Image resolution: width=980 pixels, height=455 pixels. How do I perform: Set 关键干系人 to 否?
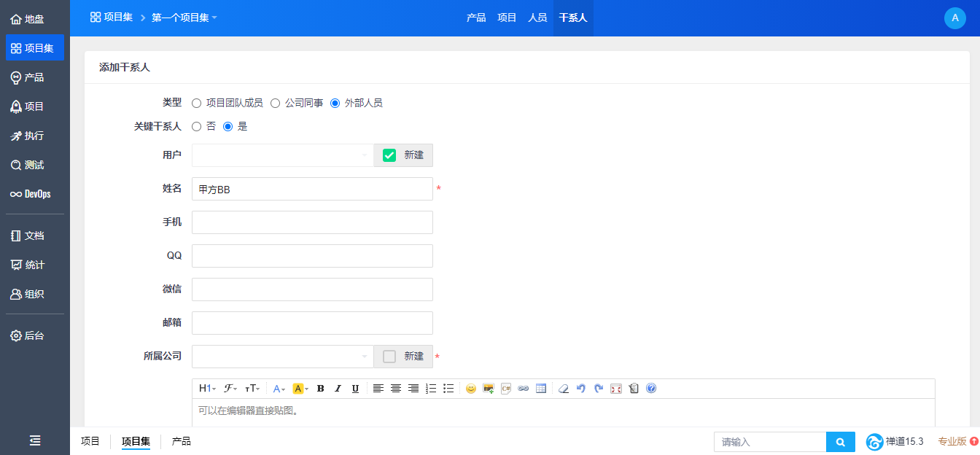(197, 127)
